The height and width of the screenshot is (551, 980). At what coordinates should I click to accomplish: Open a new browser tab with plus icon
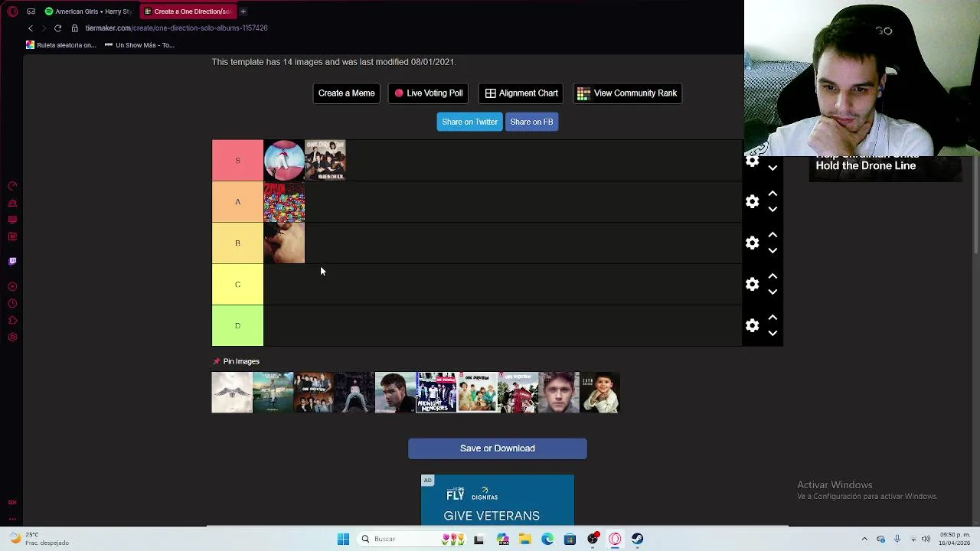pyautogui.click(x=243, y=11)
